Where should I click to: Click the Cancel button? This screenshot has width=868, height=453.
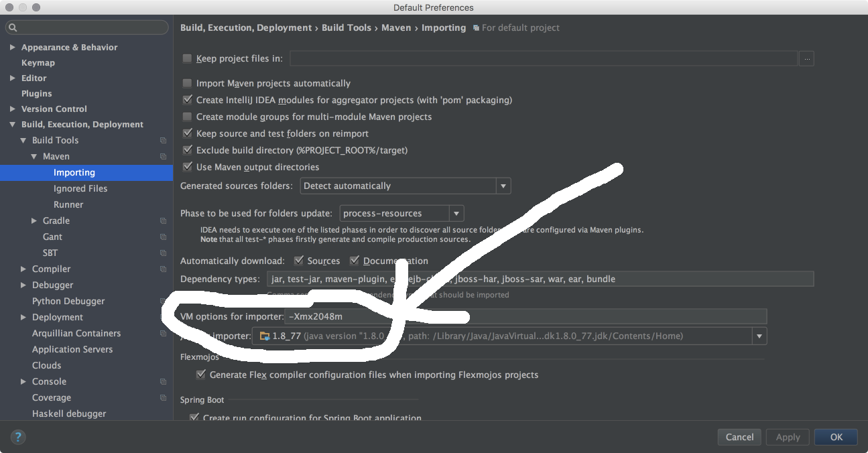pyautogui.click(x=739, y=437)
